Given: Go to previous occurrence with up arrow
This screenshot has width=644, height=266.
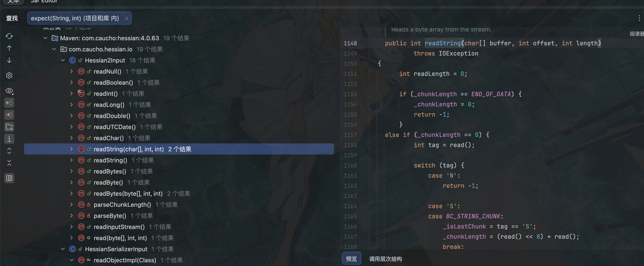Looking at the screenshot, I should point(9,48).
